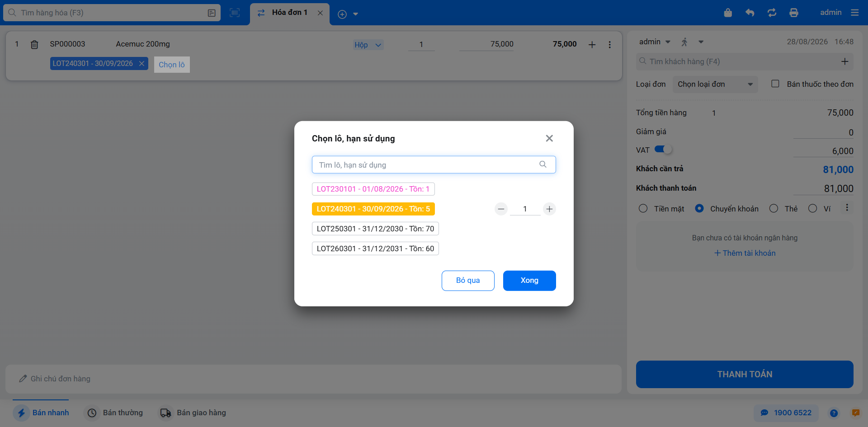Screen dimensions: 868x427
Task: Switch to the Bán thường tab
Action: pos(115,413)
